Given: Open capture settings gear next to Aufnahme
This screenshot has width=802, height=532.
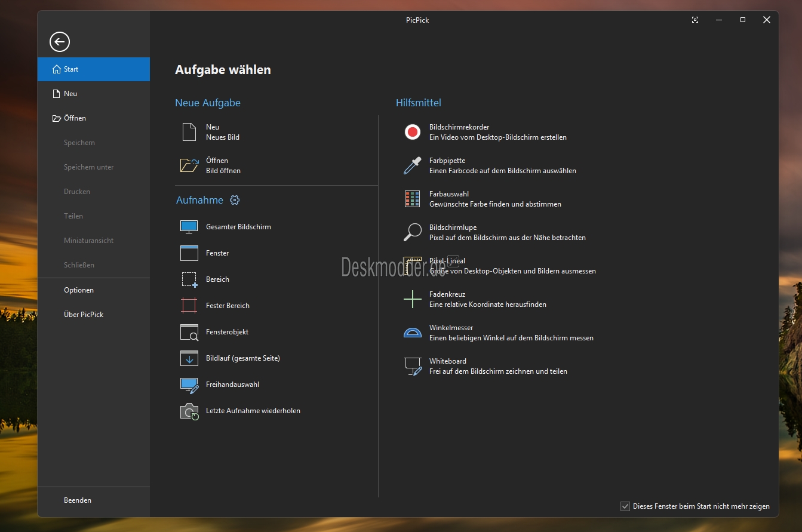Looking at the screenshot, I should 235,200.
